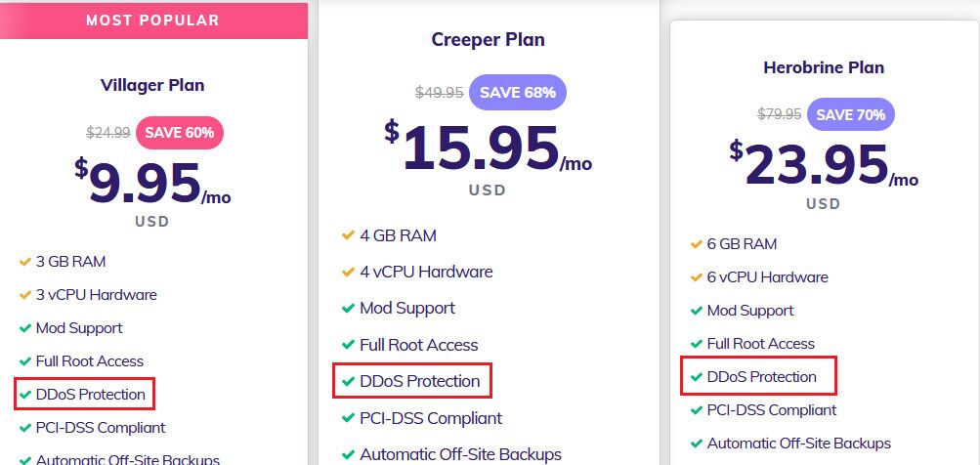Click the $23.95 Herobrine price

[x=824, y=165]
